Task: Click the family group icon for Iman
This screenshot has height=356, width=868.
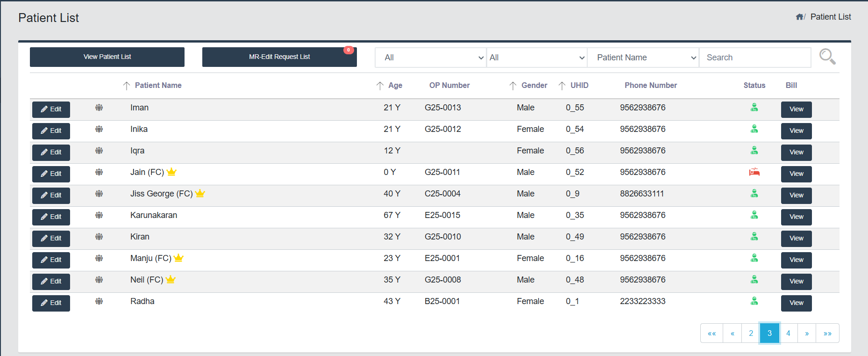Action: click(99, 108)
